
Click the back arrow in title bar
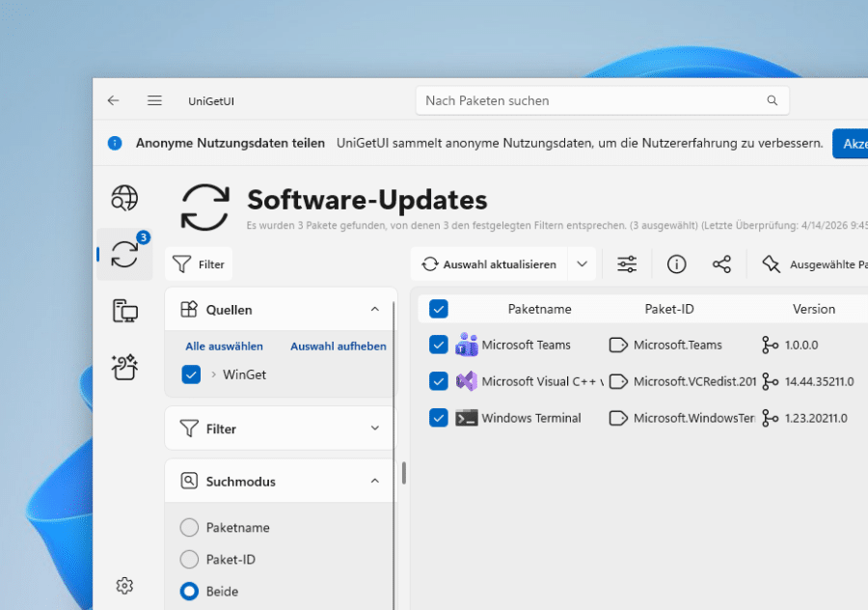[x=114, y=100]
